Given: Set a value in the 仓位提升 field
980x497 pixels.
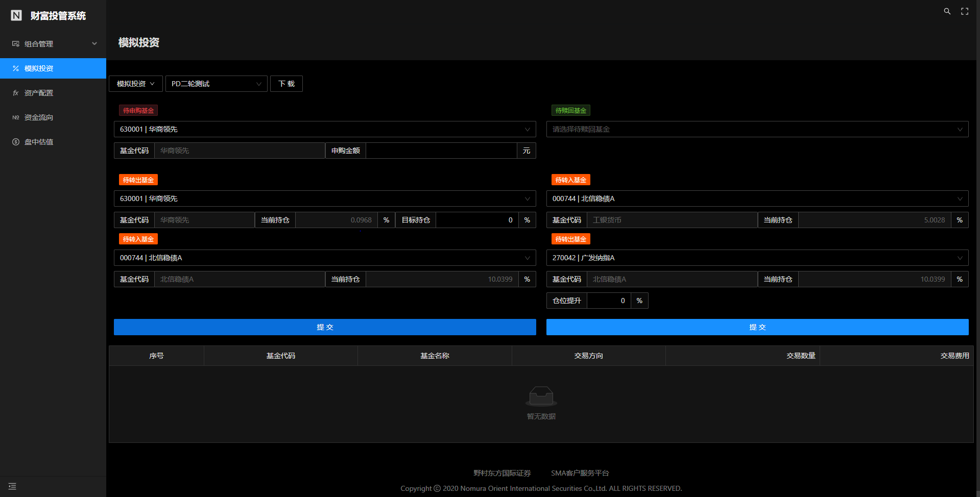Looking at the screenshot, I should [x=609, y=301].
